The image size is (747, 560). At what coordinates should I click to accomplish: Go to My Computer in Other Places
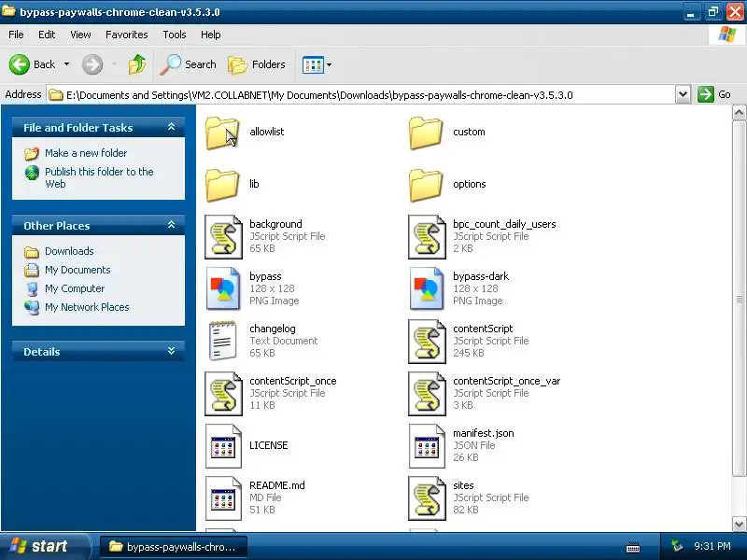point(75,288)
